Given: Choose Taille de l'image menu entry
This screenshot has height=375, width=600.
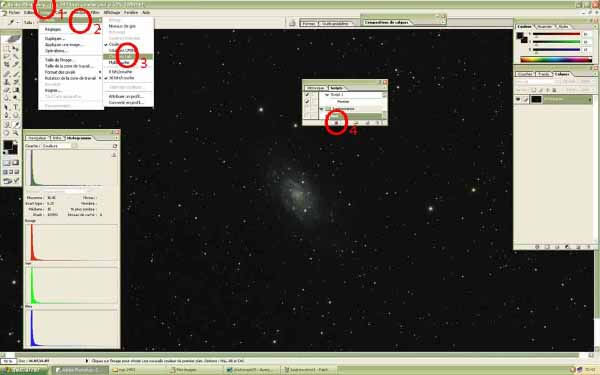Looking at the screenshot, I should [59, 60].
